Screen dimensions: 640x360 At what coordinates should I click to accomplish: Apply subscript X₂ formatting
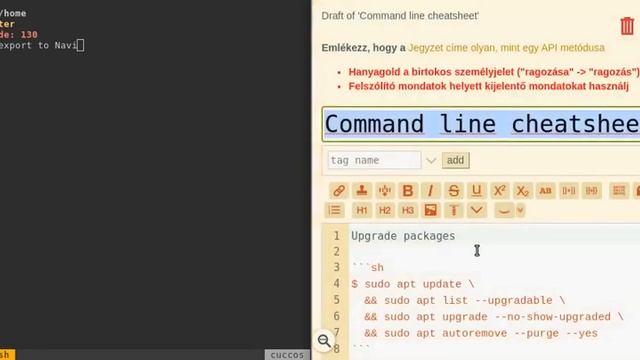[522, 191]
